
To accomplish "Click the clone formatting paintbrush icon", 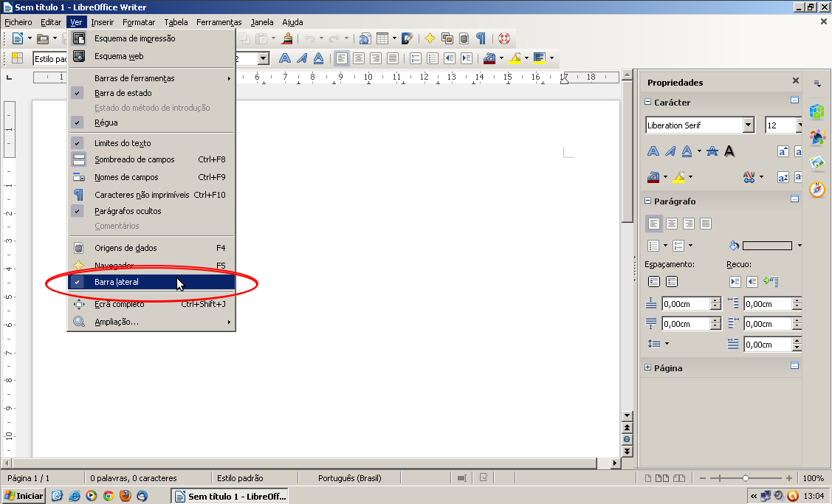I will click(x=288, y=38).
